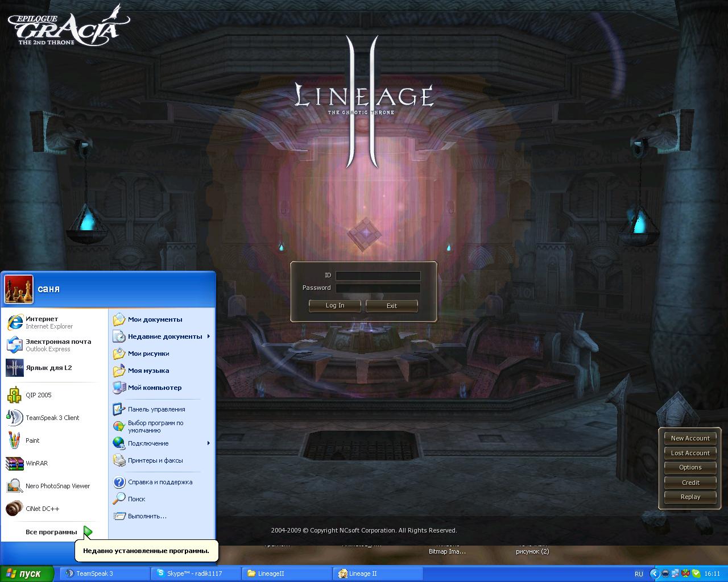Open the Credit screen
The image size is (728, 582).
coord(690,483)
